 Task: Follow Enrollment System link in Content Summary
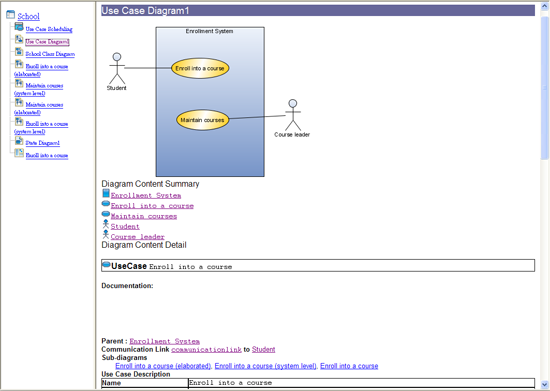(x=146, y=195)
